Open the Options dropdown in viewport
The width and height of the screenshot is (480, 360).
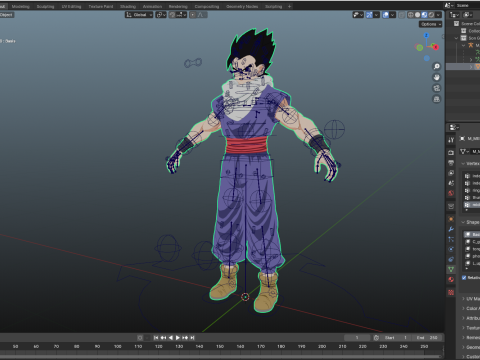(x=431, y=24)
